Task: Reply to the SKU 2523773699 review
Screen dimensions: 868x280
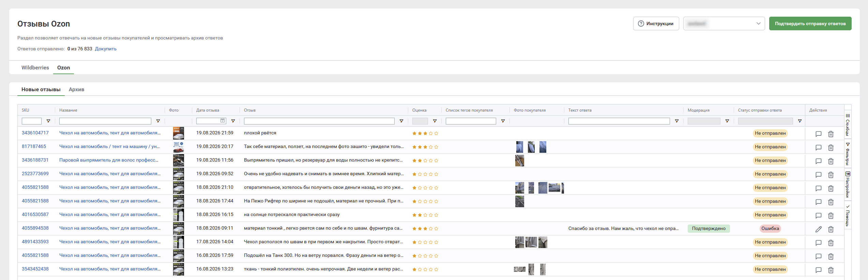Action: [x=818, y=175]
